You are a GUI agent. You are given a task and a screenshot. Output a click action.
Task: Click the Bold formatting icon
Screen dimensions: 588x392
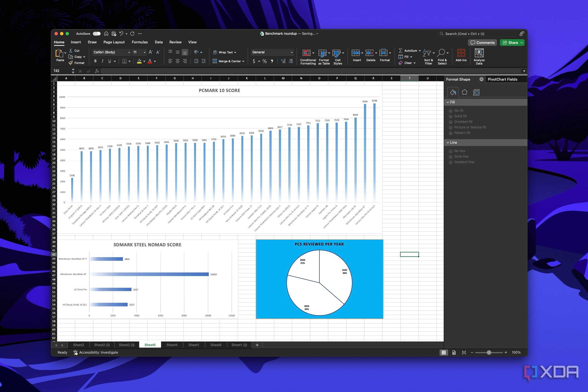(95, 61)
